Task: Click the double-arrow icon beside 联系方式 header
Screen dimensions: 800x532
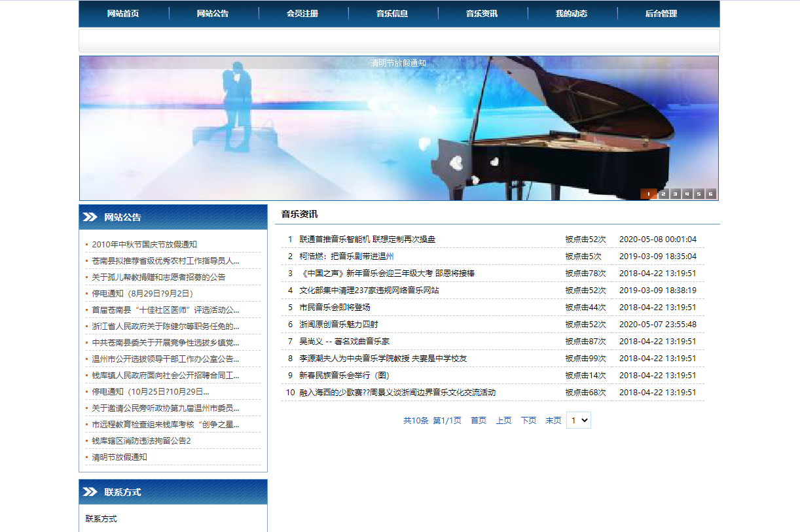Action: [88, 493]
